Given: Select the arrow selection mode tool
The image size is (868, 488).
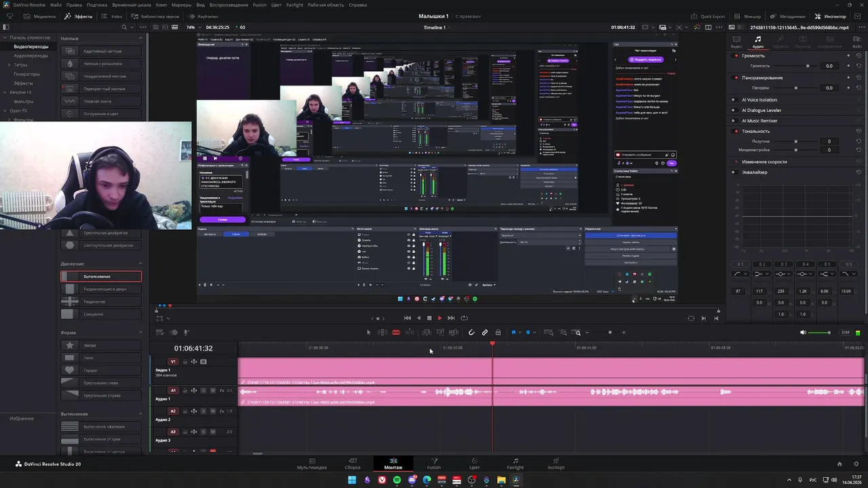Looking at the screenshot, I should [368, 333].
